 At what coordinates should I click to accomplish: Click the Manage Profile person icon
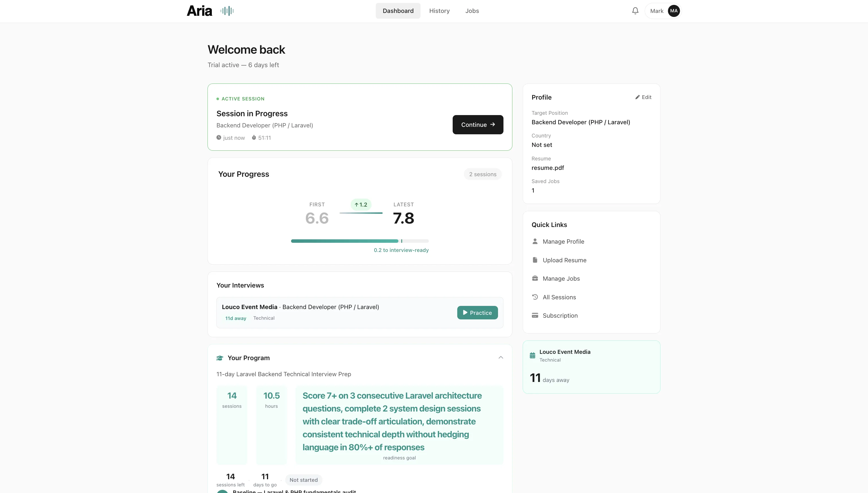point(535,241)
